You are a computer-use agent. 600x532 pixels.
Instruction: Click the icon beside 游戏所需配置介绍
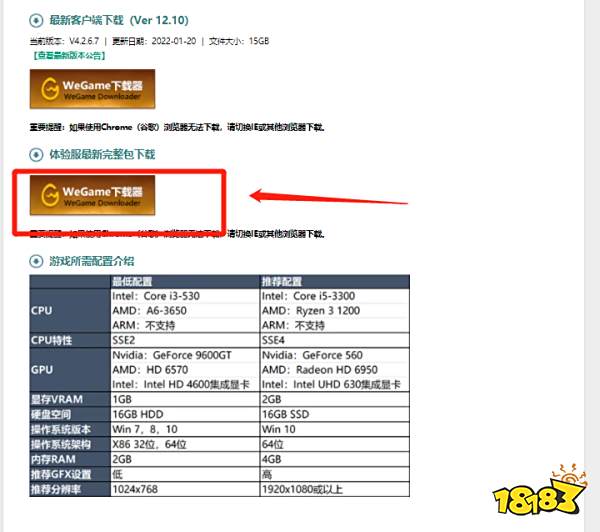(36, 261)
